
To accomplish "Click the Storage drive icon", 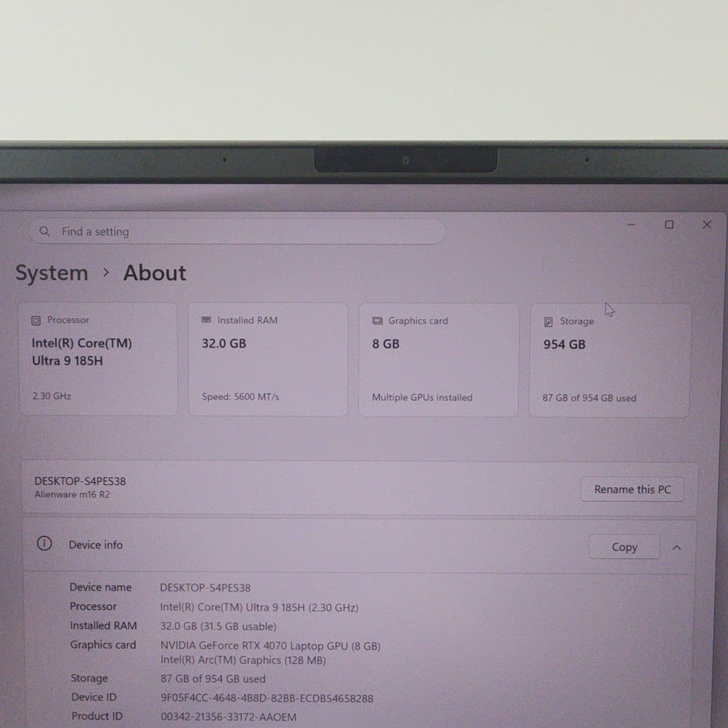I will coord(548,322).
